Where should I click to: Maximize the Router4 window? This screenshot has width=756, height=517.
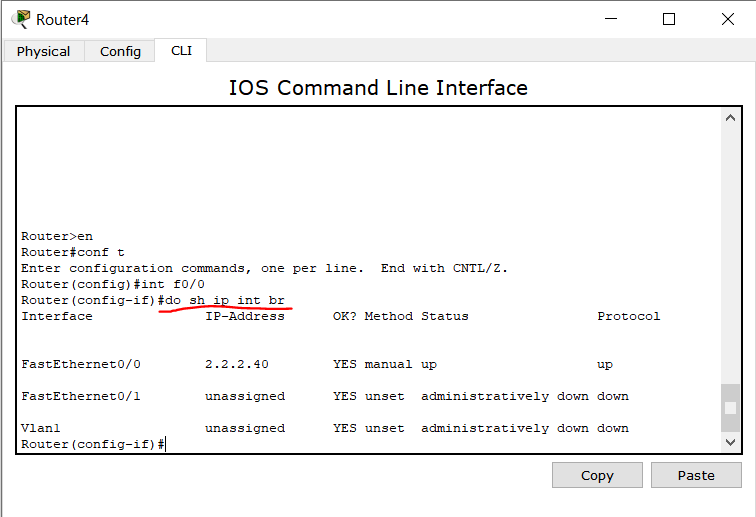coord(669,19)
